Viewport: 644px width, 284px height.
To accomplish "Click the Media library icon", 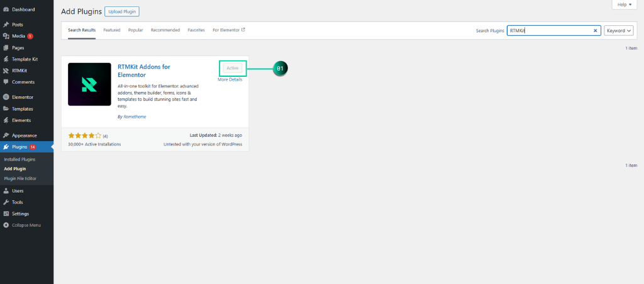I will (x=6, y=36).
